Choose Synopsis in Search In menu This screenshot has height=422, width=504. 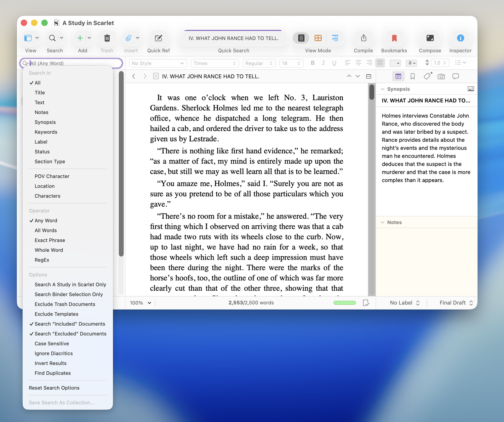45,122
